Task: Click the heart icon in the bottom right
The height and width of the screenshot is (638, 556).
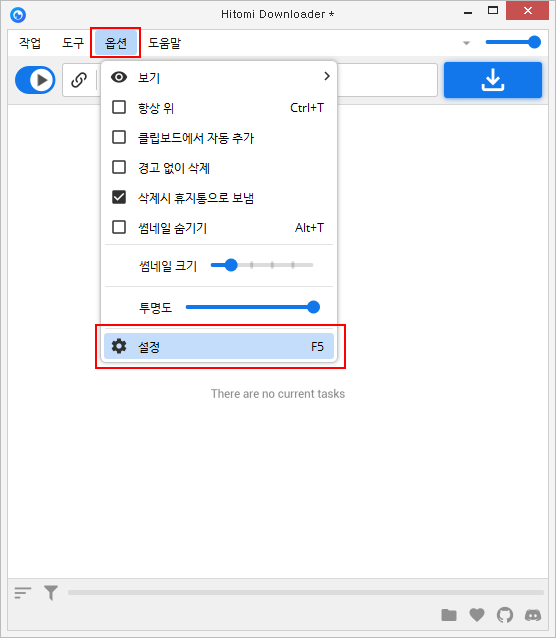Action: 477,615
